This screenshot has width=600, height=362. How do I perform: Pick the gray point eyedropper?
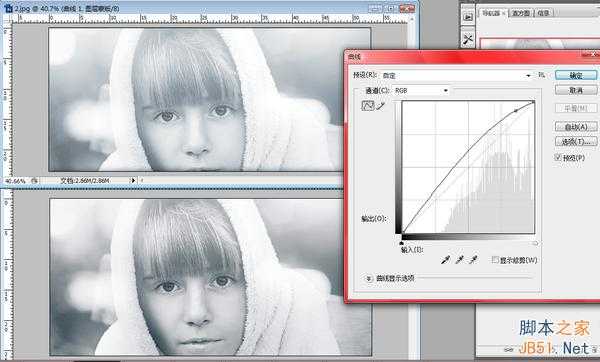[x=460, y=260]
